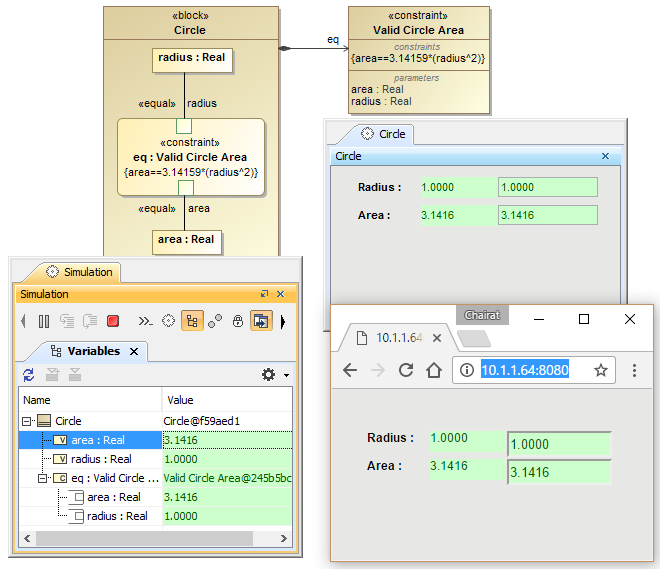660x569 pixels.
Task: Collapse the eq : Valid Circle node
Action: (44, 478)
